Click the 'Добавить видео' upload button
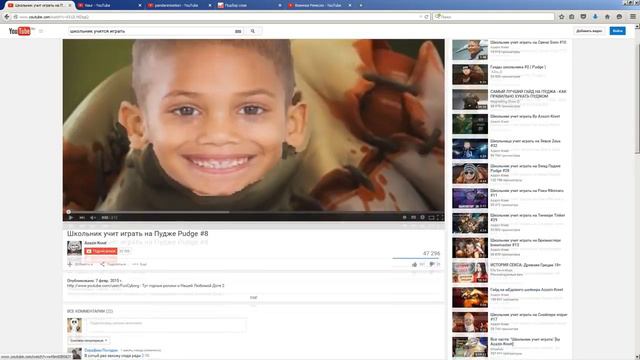640x360 pixels. tap(589, 31)
